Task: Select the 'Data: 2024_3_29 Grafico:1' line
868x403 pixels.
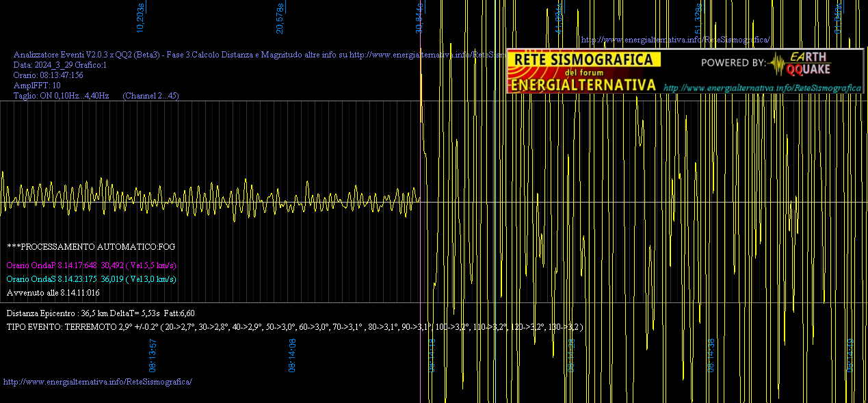Action: 60,65
